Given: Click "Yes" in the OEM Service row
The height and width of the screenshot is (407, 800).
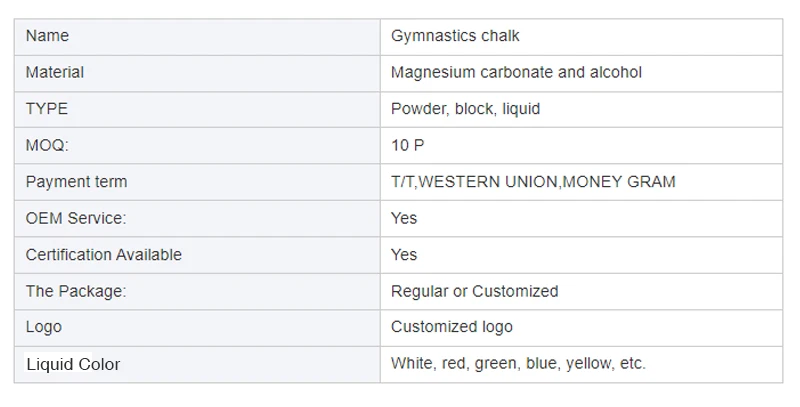Looking at the screenshot, I should [404, 218].
